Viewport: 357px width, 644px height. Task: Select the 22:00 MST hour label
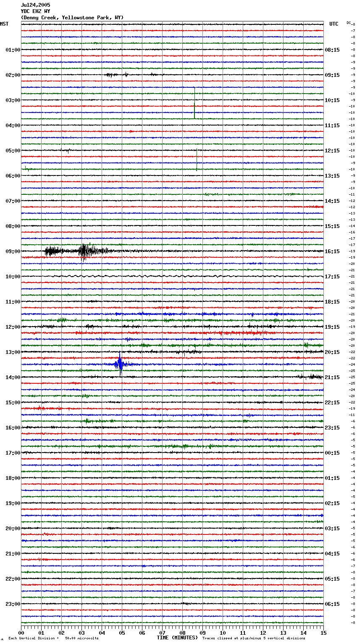(13, 579)
